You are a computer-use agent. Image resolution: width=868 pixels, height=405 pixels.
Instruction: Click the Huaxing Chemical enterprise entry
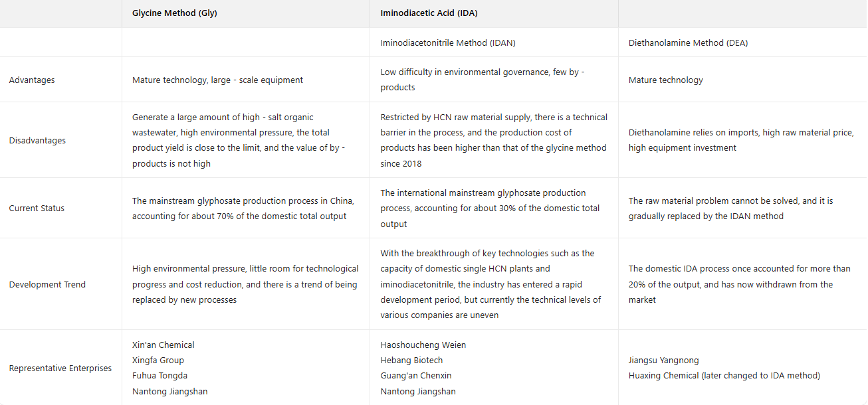tap(724, 376)
